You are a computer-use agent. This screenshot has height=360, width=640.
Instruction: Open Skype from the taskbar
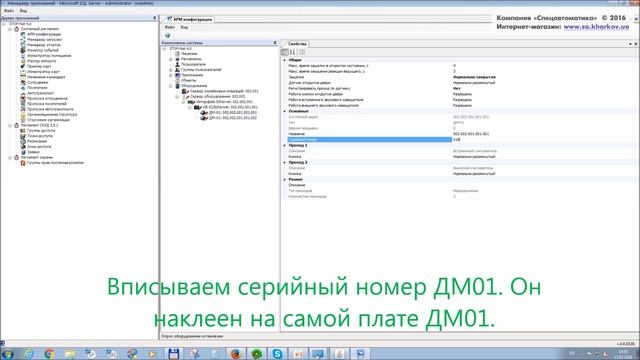277,354
